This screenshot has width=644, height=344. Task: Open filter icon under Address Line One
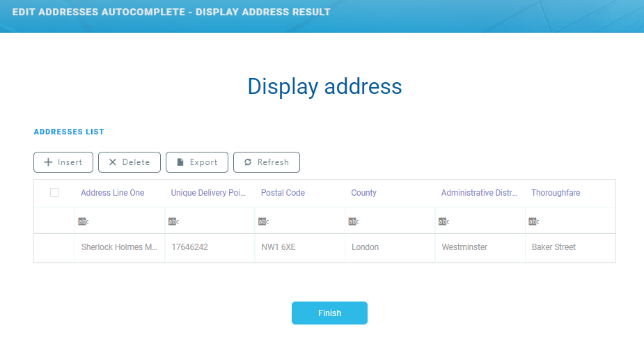[83, 221]
